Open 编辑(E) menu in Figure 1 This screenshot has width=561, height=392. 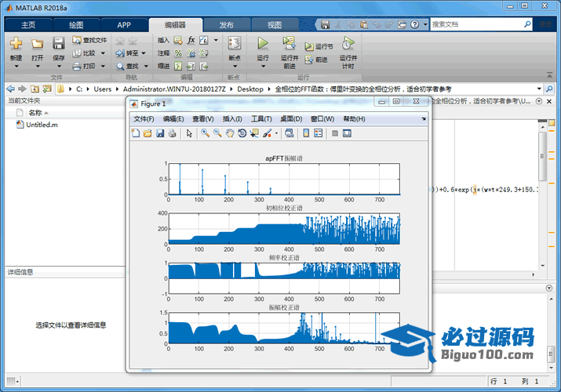click(x=173, y=119)
